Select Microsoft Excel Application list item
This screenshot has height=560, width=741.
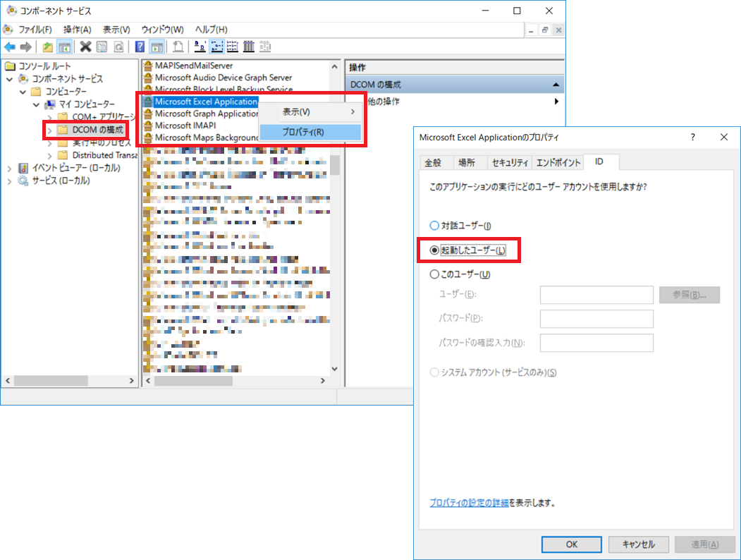[x=206, y=102]
